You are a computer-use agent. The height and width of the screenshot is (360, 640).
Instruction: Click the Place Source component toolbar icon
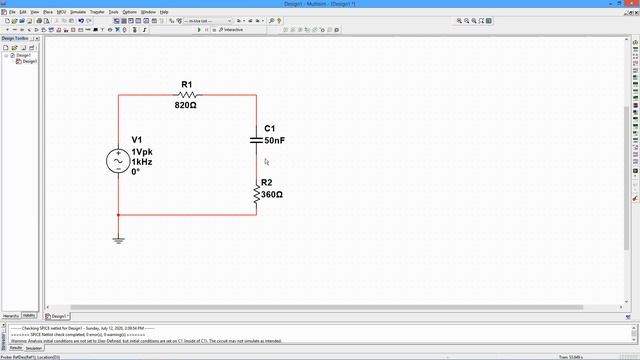pyautogui.click(x=7, y=30)
